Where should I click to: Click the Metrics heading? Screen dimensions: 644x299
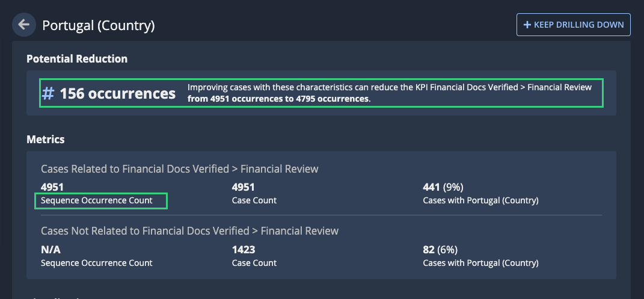coord(45,139)
